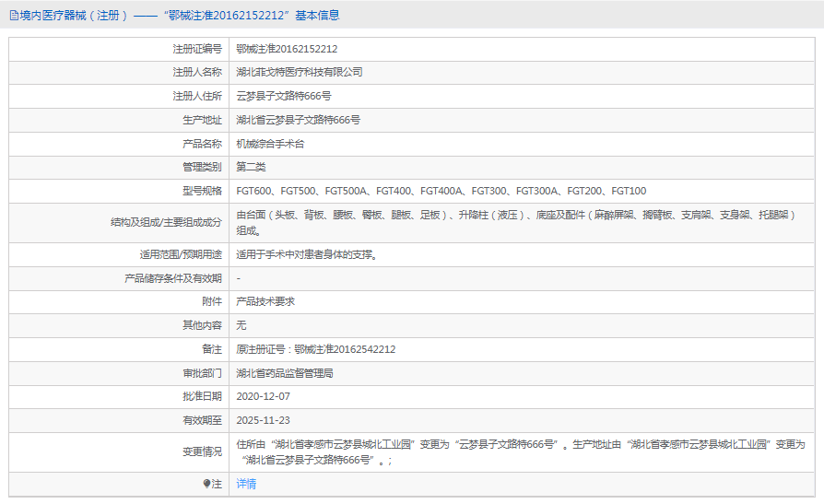Click the 注册证编号 row label
The image size is (824, 504).
pos(197,49)
